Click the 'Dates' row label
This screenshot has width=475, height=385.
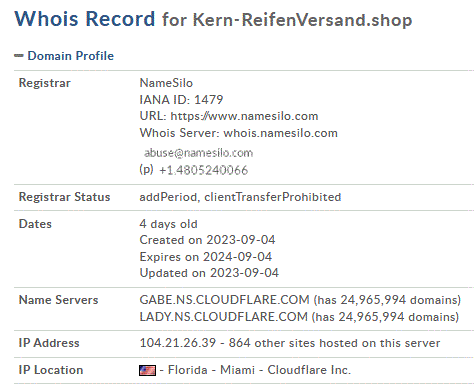[35, 224]
